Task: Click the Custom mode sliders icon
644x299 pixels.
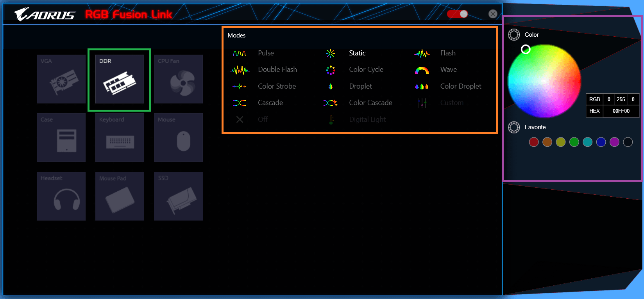Action: click(x=422, y=103)
